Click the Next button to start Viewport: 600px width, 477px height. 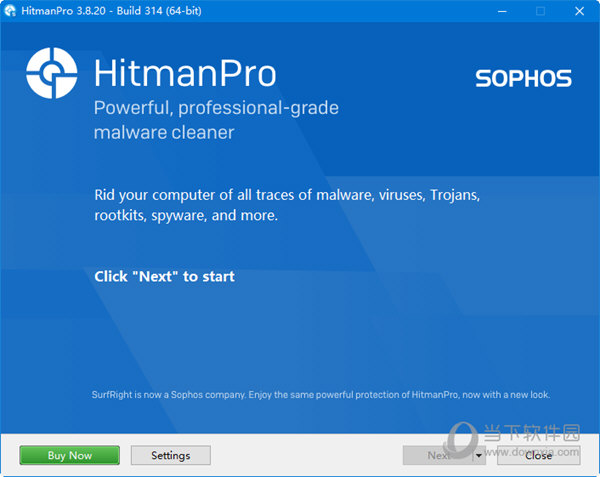pos(436,455)
